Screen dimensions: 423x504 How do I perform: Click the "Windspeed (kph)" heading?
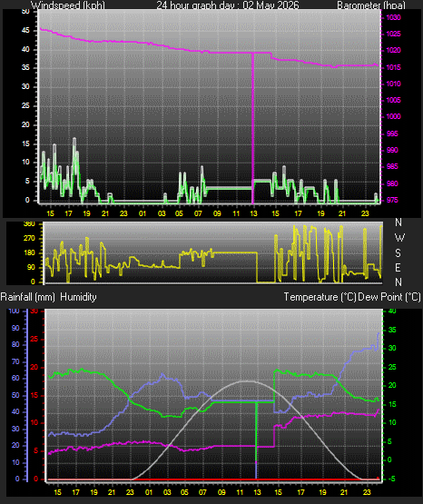point(68,5)
